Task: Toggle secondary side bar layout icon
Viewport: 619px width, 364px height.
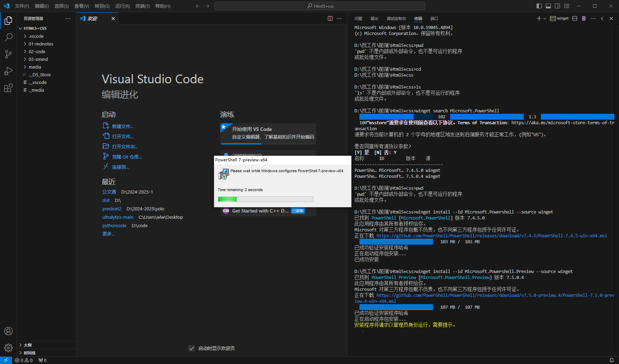Action: click(x=557, y=6)
